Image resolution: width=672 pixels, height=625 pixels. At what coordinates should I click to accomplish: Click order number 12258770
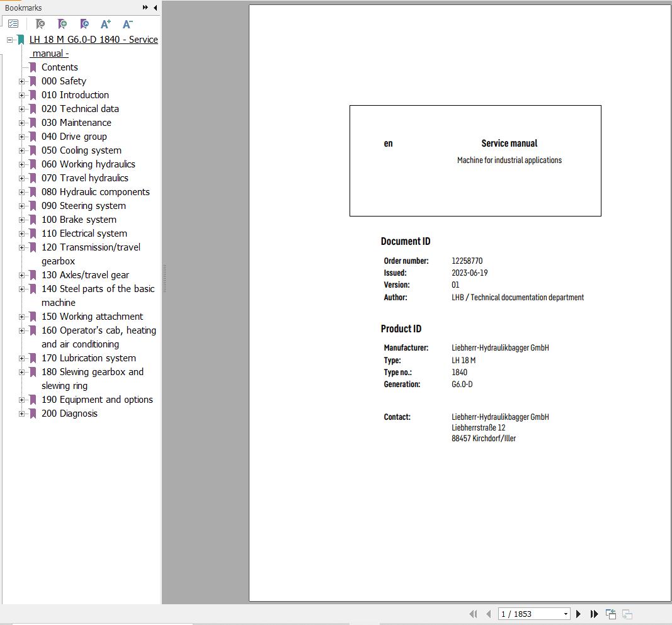467,261
